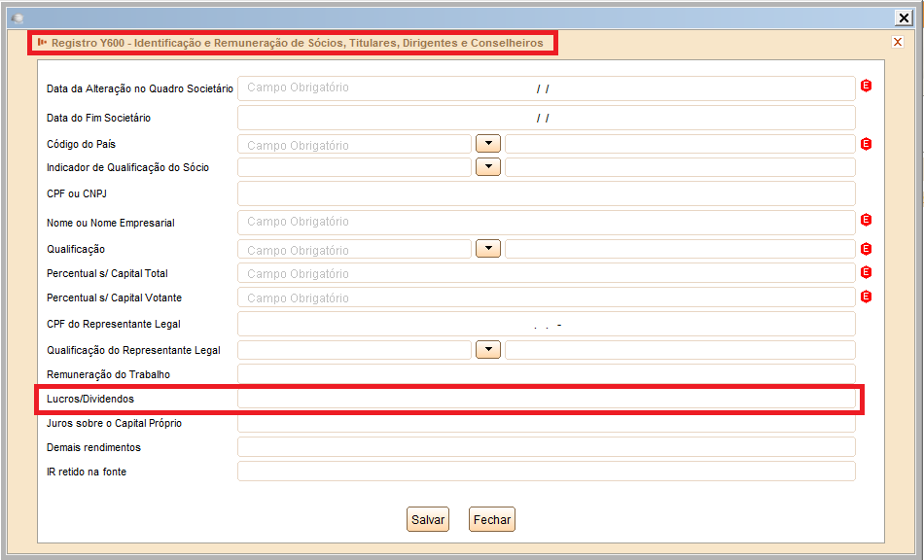Open the Qualificação dropdown list

(x=488, y=248)
